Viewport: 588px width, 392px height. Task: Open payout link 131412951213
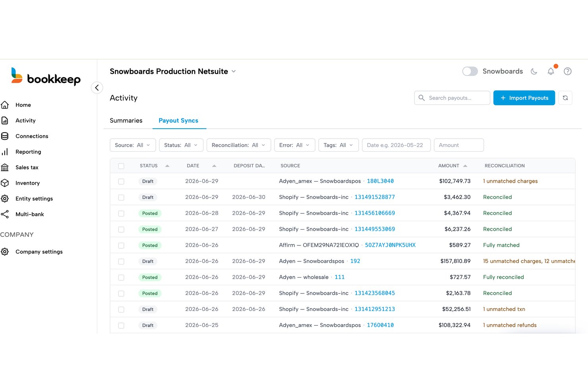[x=375, y=309]
